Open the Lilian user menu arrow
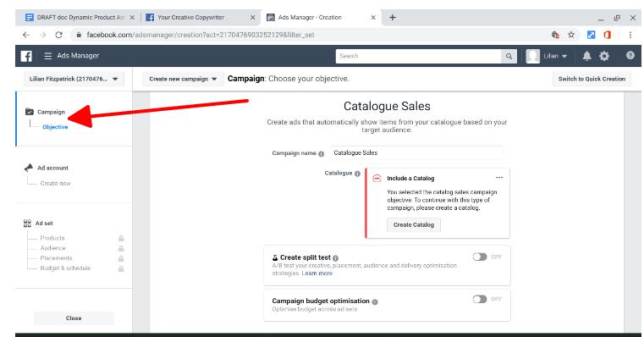The image size is (644, 337). (x=564, y=56)
